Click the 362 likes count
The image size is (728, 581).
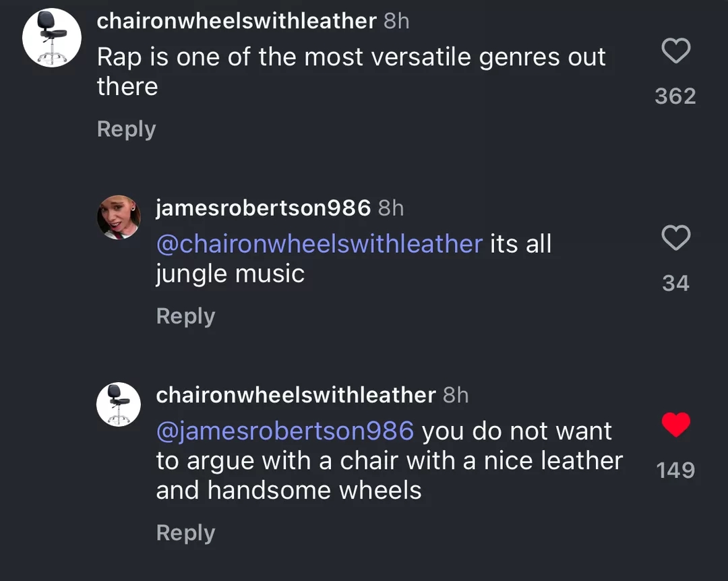[x=675, y=96]
